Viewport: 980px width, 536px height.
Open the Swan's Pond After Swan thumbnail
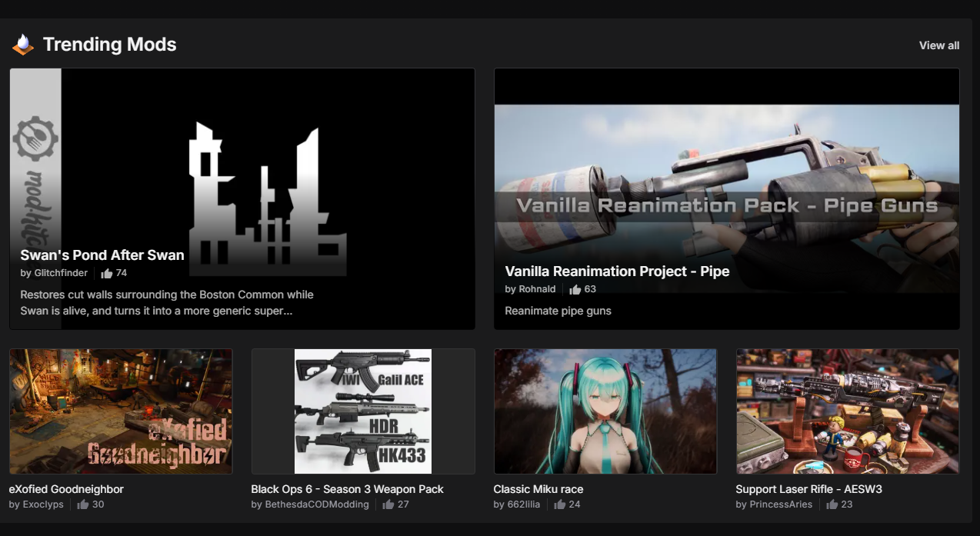(x=242, y=199)
